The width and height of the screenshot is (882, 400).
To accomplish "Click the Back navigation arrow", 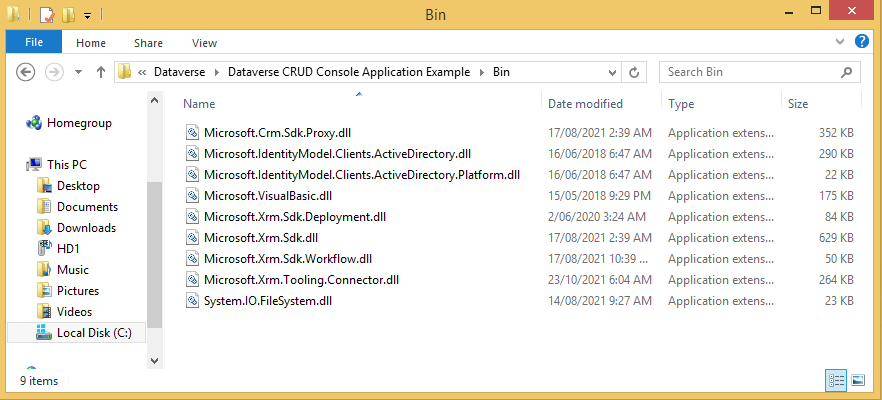I will point(27,72).
